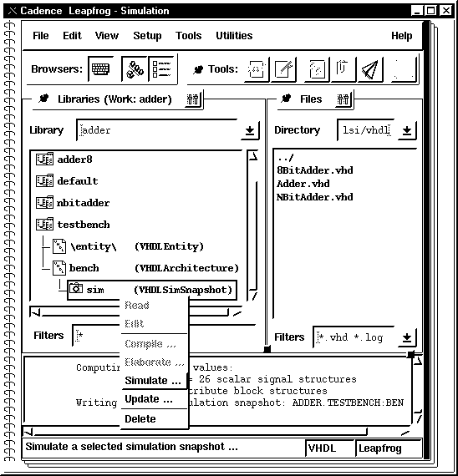Click the first Tools toolbar icon

pos(257,69)
